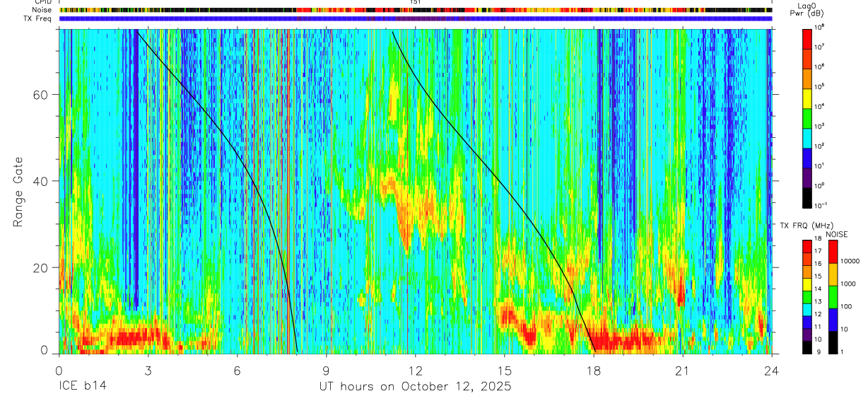Image resolution: width=868 pixels, height=401 pixels.
Task: Click the orange segment of the NOISE color bar
Action: [833, 274]
